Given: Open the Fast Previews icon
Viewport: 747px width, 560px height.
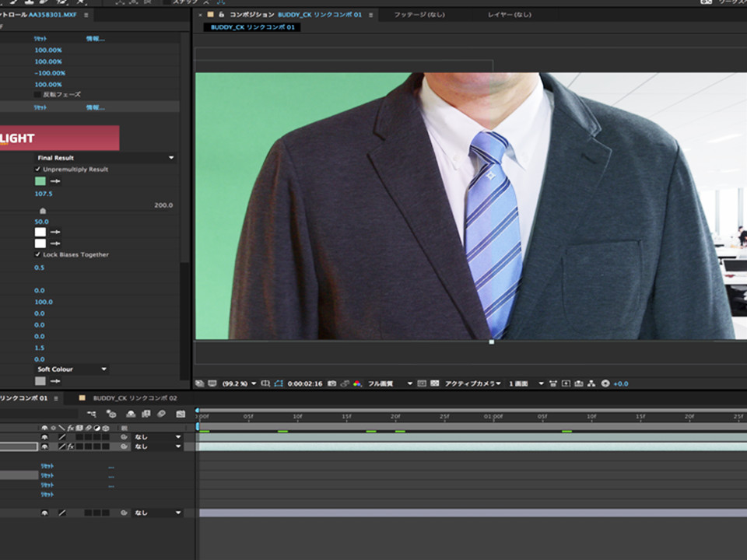Looking at the screenshot, I should [566, 383].
